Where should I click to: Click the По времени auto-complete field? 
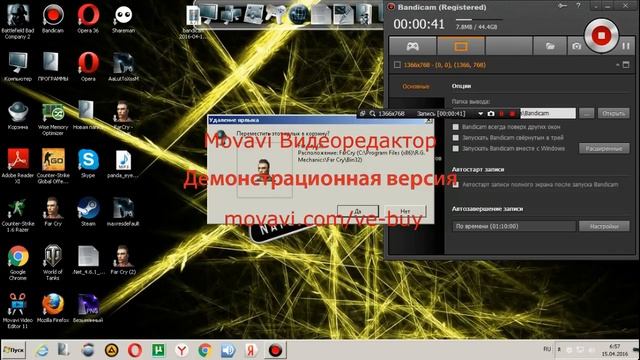click(x=514, y=226)
